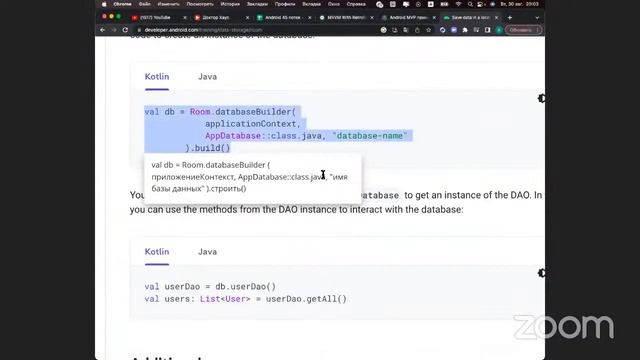This screenshot has width=640, height=360.
Task: Open Spotlight search in the menu bar
Action: tap(470, 4)
